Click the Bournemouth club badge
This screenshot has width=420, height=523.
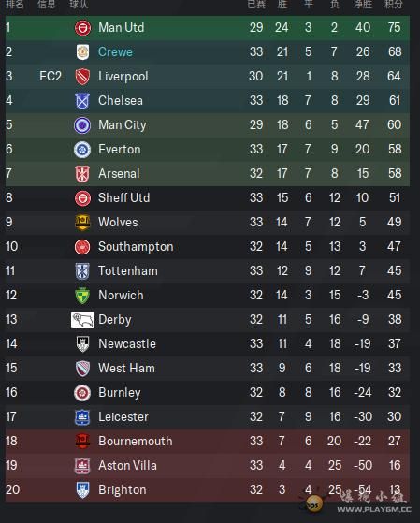82,442
